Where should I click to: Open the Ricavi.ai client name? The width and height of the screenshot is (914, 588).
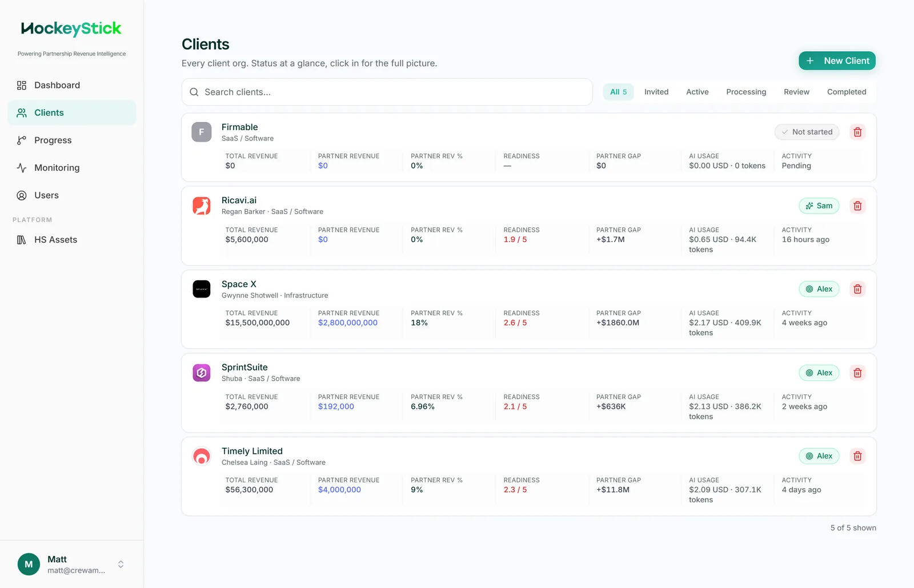[x=239, y=200]
